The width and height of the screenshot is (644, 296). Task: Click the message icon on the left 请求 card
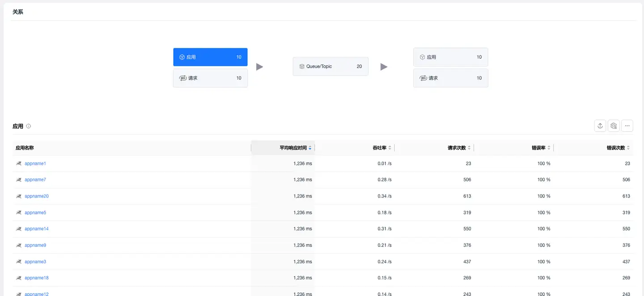click(x=182, y=78)
